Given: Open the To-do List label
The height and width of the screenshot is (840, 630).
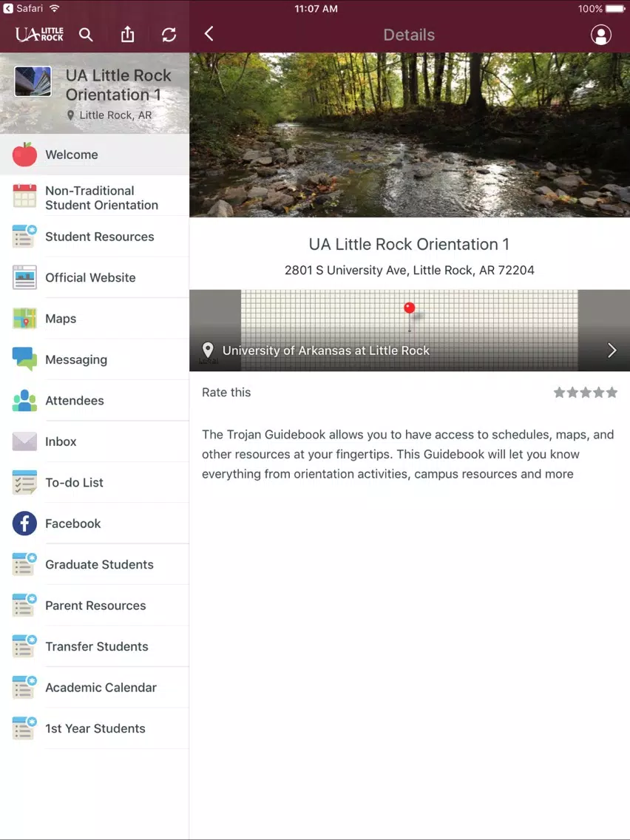Looking at the screenshot, I should 74,483.
